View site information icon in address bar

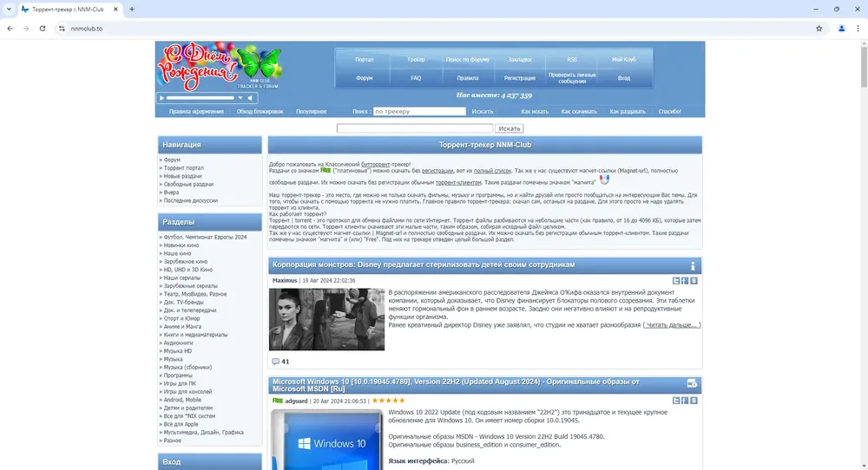[x=62, y=29]
